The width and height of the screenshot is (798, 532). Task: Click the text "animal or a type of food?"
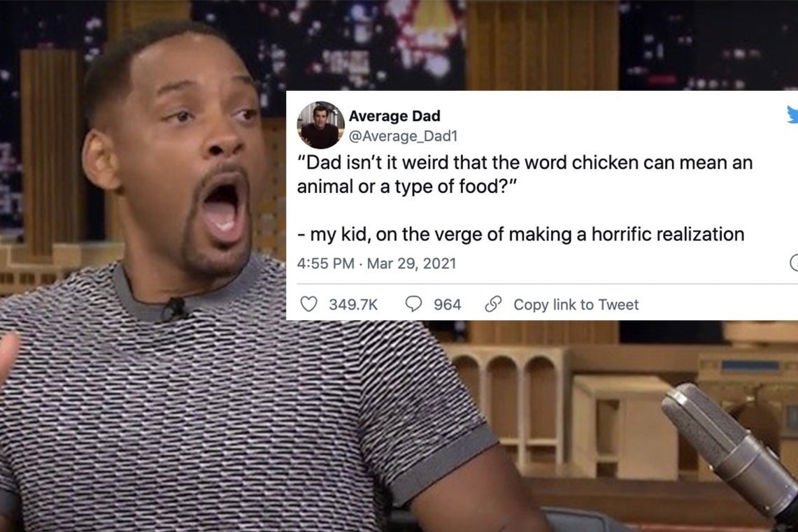406,187
